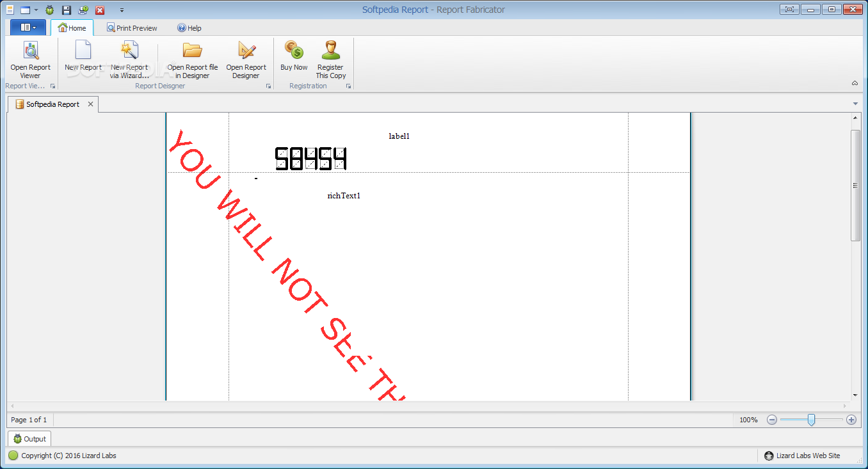Toggle full-screen mode button in title bar

click(x=789, y=10)
